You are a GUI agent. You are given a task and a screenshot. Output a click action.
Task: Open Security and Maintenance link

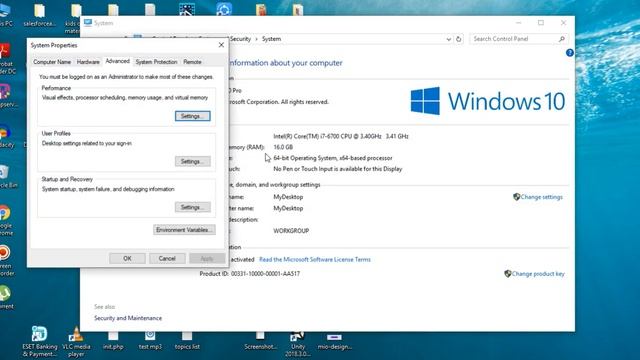(x=128, y=318)
